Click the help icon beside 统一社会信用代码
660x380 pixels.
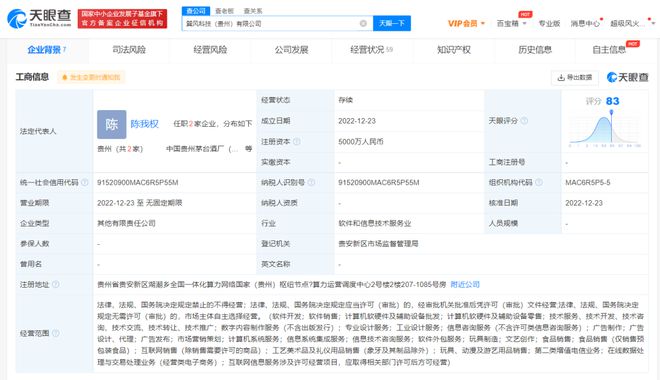tap(85, 182)
